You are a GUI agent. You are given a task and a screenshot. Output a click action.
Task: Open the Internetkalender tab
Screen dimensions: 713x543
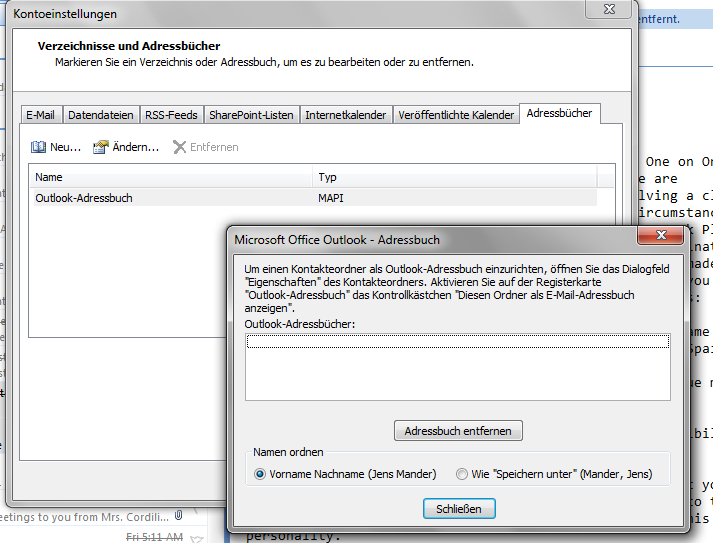(x=346, y=115)
